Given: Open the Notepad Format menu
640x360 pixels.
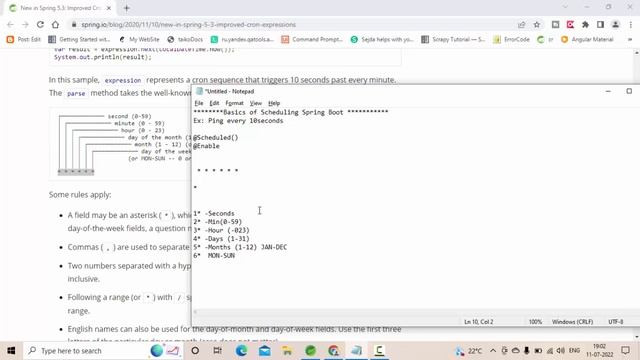Looking at the screenshot, I should (234, 103).
